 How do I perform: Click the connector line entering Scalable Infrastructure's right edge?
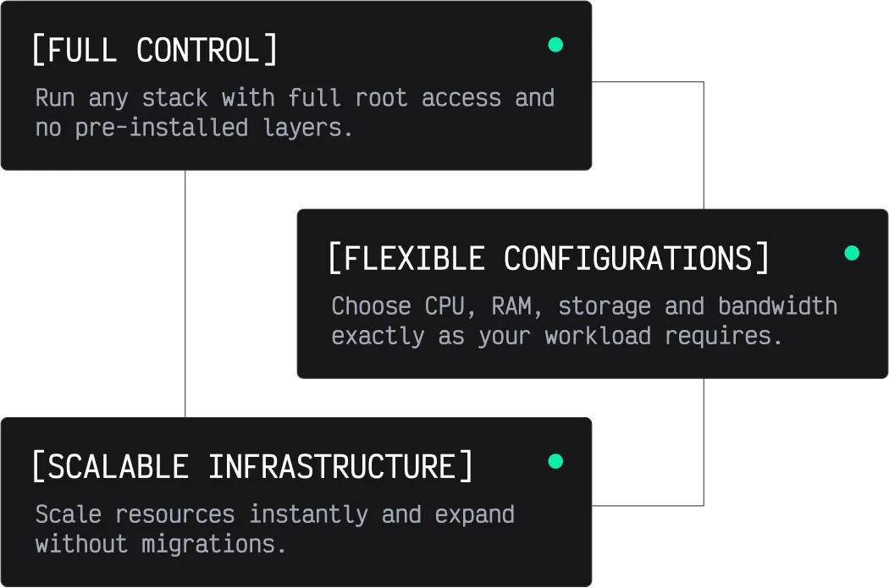tap(648, 502)
